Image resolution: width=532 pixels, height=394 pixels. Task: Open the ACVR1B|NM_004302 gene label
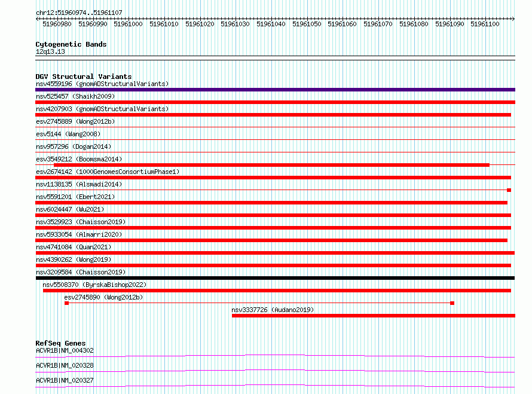65,350
